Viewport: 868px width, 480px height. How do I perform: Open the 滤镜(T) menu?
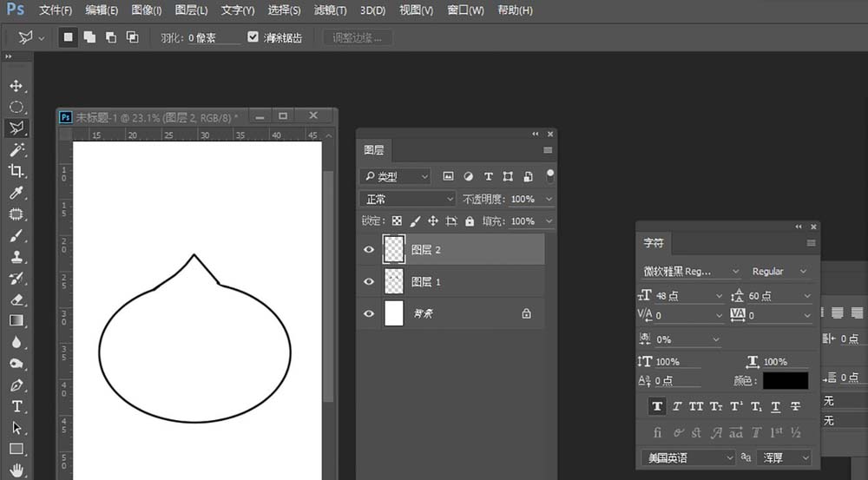[329, 10]
